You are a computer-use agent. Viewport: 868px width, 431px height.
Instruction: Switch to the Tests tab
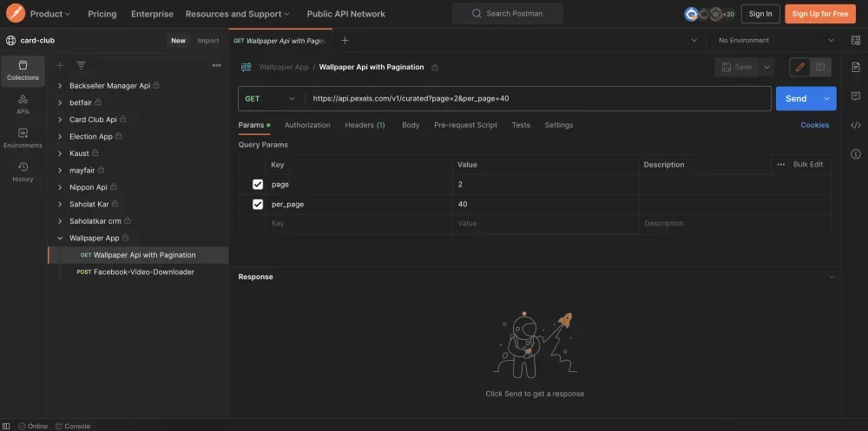coord(521,125)
